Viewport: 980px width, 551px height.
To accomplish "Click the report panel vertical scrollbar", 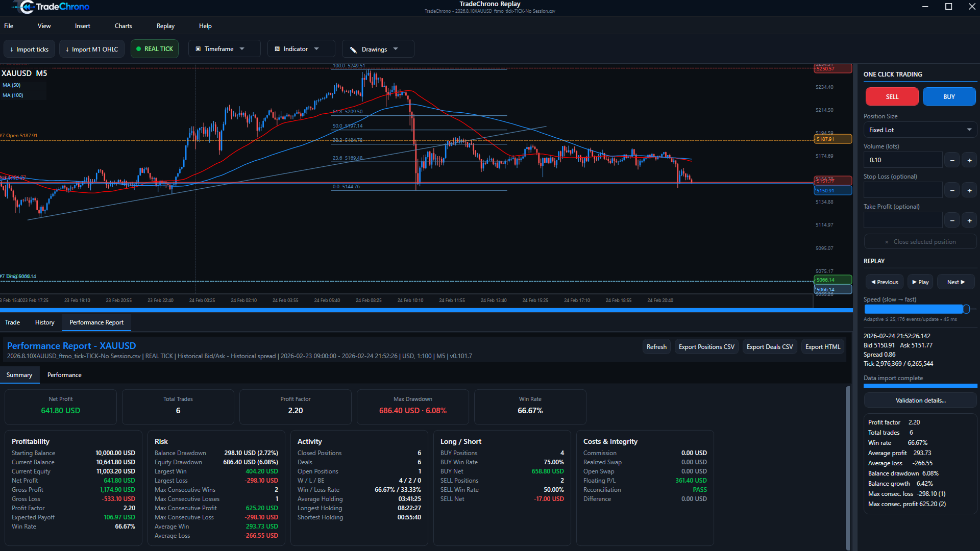I will (x=848, y=467).
